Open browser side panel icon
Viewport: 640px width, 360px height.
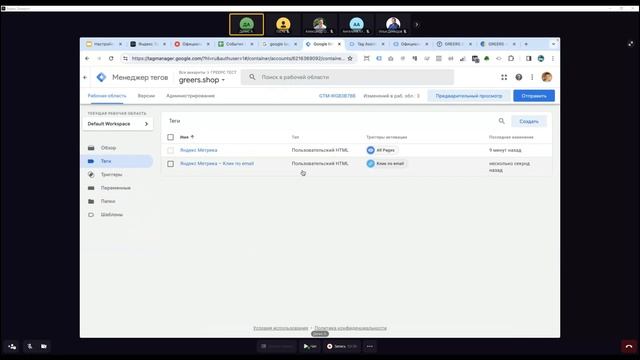tap(529, 58)
